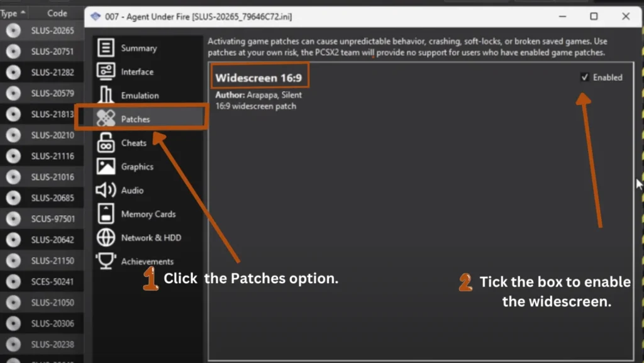The height and width of the screenshot is (363, 644).
Task: Switch to the Audio tab label
Action: pos(132,191)
